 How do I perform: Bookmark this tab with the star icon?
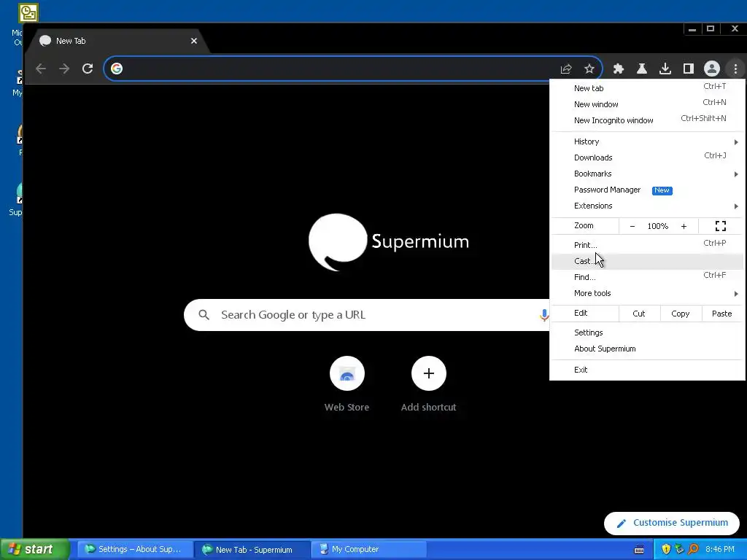(x=589, y=69)
